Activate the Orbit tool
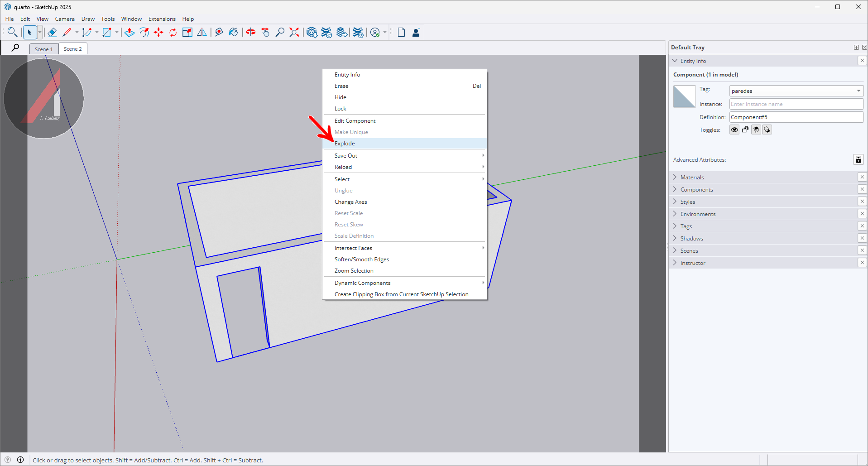Screen dimensions: 868x466 251,32
